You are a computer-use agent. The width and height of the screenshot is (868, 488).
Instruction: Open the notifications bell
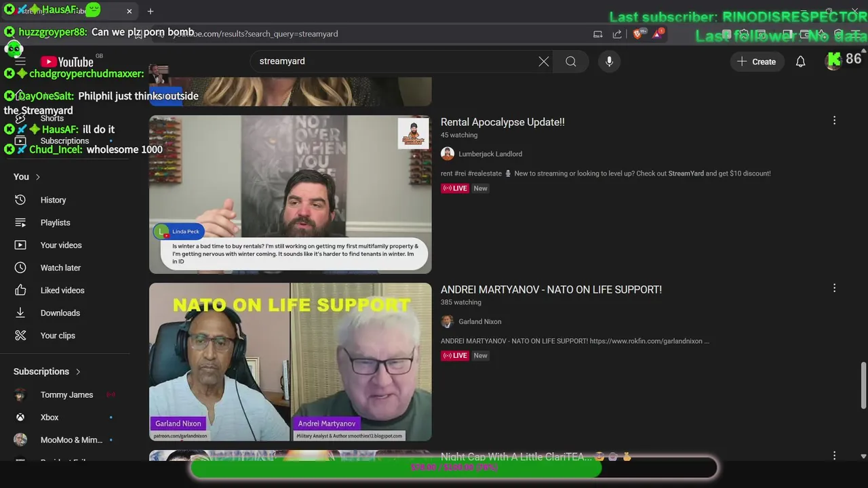click(800, 61)
